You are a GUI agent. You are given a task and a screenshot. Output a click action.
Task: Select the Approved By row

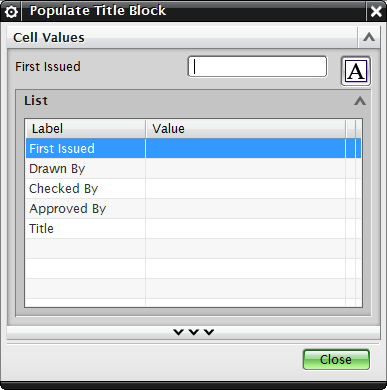coord(193,209)
